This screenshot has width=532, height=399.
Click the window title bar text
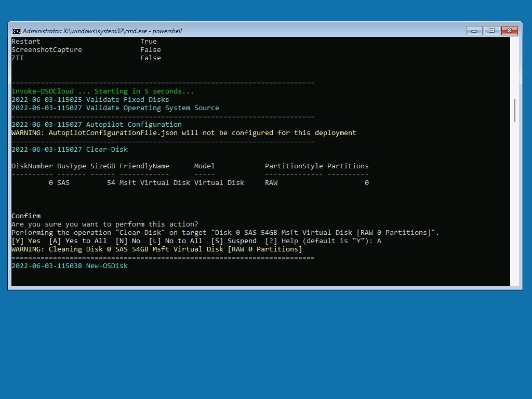coord(102,31)
